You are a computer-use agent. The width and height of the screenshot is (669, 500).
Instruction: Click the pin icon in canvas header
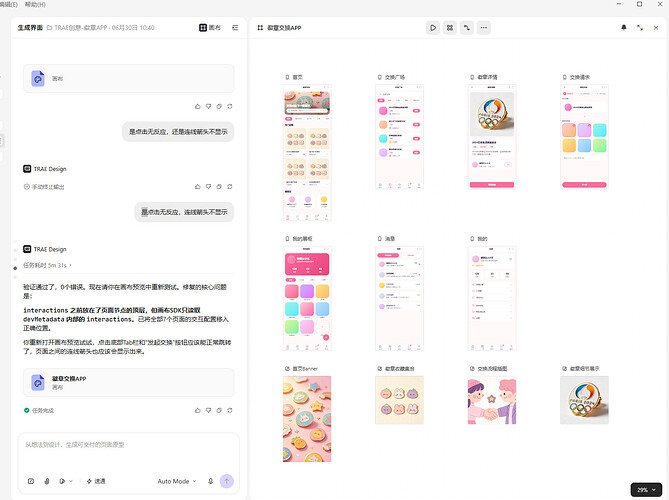[x=624, y=28]
